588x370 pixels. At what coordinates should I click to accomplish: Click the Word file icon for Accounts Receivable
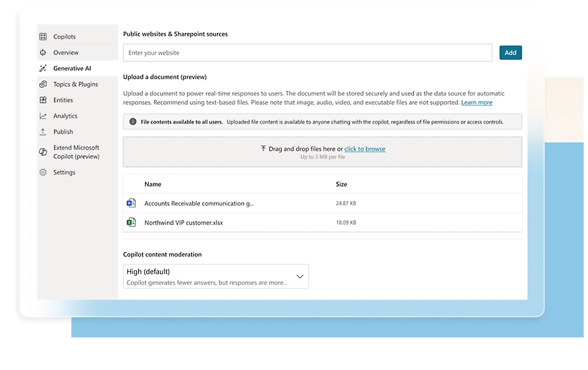[x=131, y=203]
